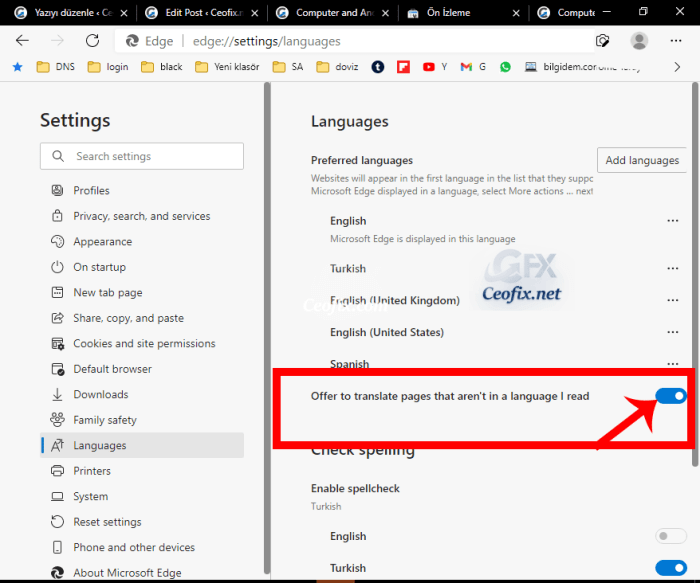The height and width of the screenshot is (583, 700).
Task: Open more actions for English (United States)
Action: click(672, 332)
